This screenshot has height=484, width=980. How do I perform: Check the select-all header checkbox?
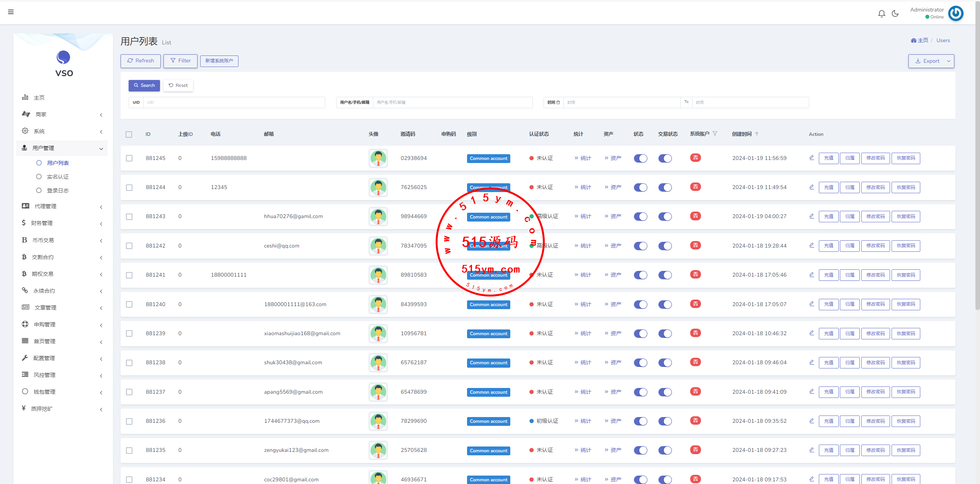129,134
